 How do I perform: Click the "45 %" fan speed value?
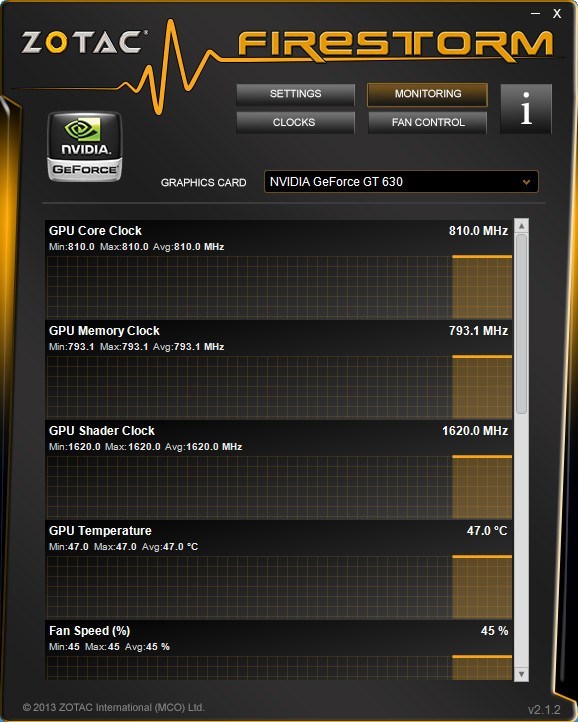[494, 631]
